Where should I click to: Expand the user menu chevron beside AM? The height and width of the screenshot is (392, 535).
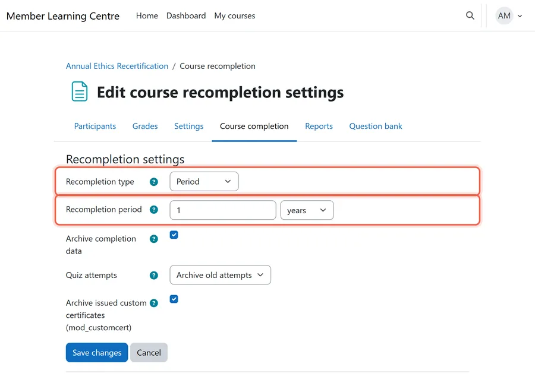point(520,15)
